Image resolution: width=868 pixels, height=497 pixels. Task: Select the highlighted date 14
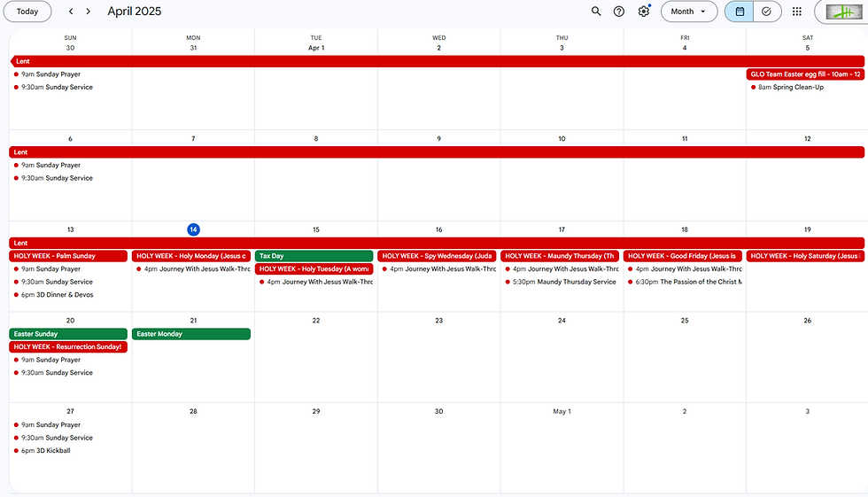193,229
